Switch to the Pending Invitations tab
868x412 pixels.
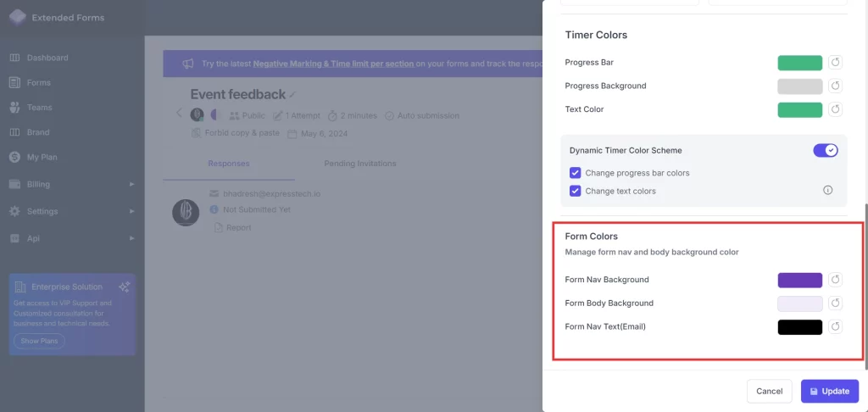[x=359, y=164]
